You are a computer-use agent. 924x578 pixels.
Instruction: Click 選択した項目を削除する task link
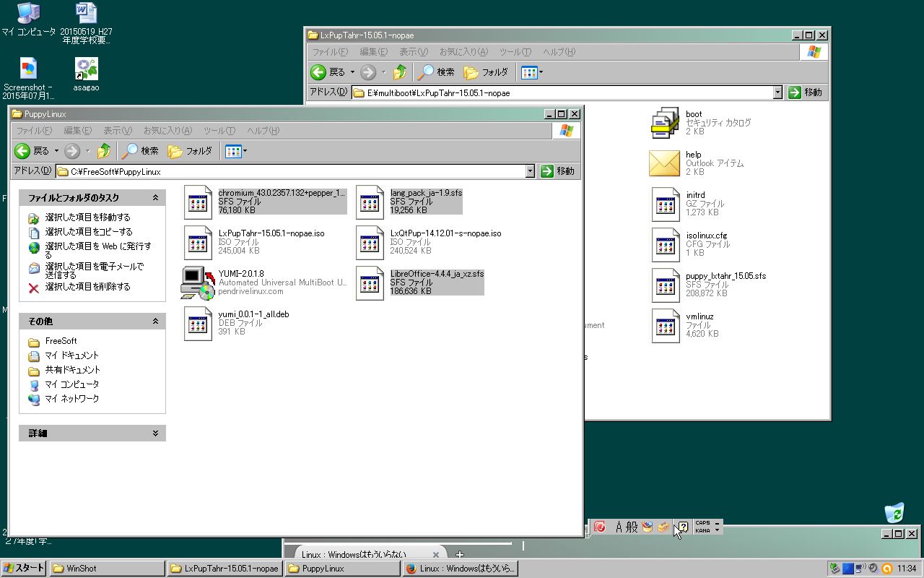point(87,287)
